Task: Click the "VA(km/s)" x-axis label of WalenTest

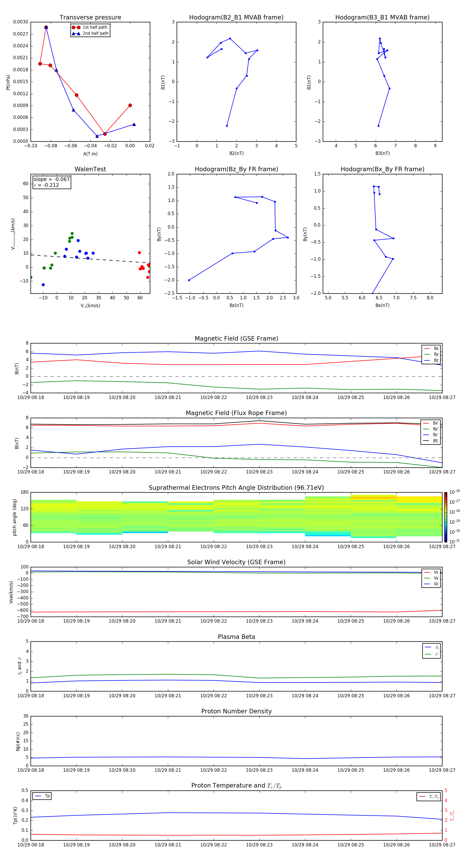Action: (x=90, y=306)
